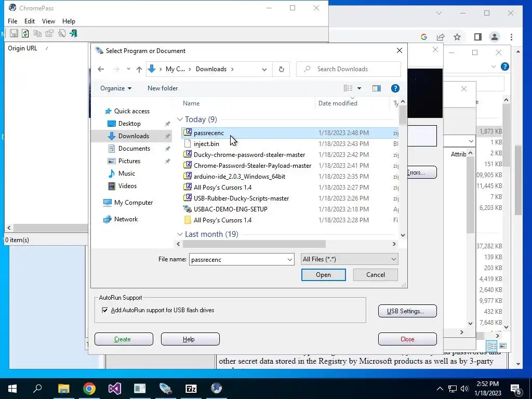Open the View menu in ChromePass
This screenshot has width=532, height=399.
coord(48,21)
